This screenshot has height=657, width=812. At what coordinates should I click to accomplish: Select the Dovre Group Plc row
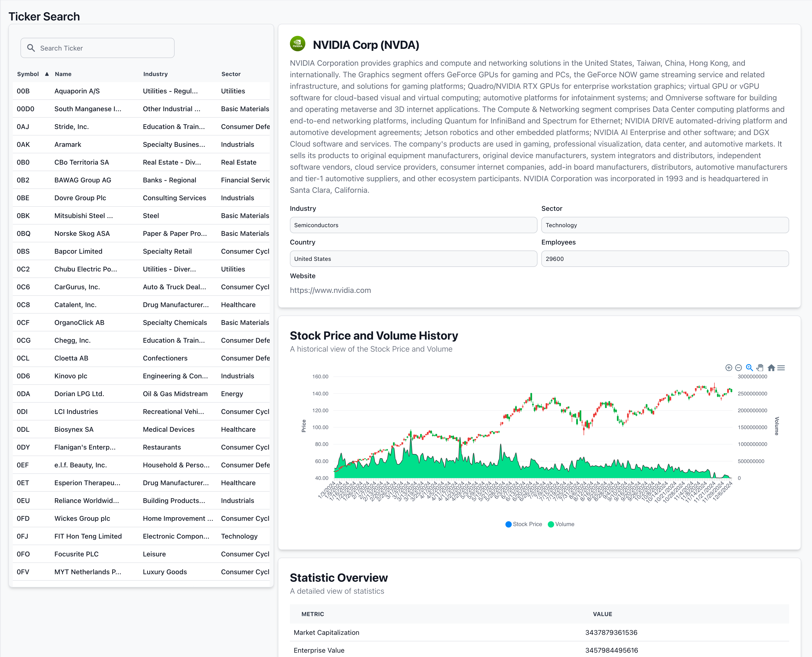[x=141, y=198]
